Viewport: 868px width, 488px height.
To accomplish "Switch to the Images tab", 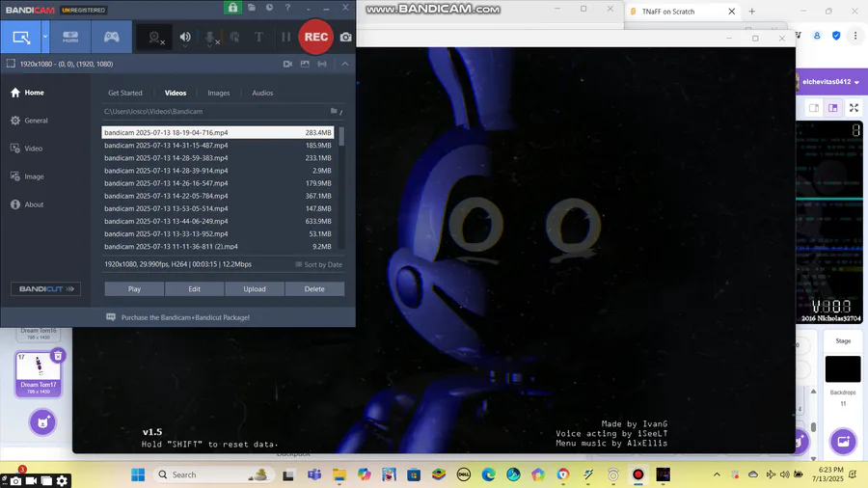I will pyautogui.click(x=219, y=93).
